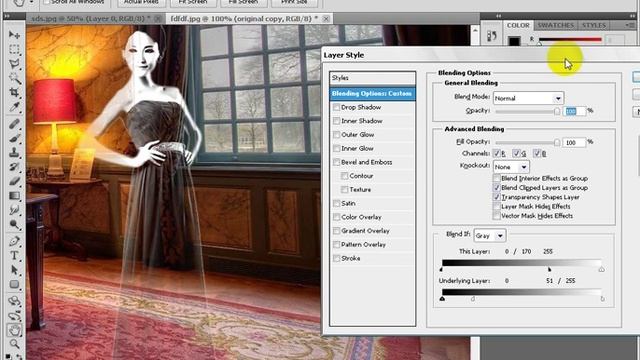The width and height of the screenshot is (640, 360).
Task: Enable the Drop Shadow effect
Action: (336, 107)
